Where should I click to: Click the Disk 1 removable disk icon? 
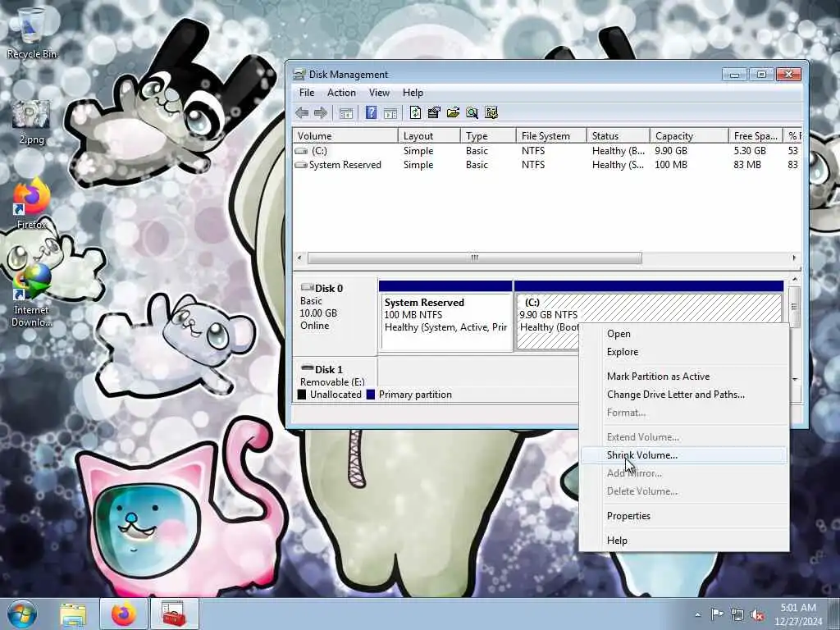[308, 368]
